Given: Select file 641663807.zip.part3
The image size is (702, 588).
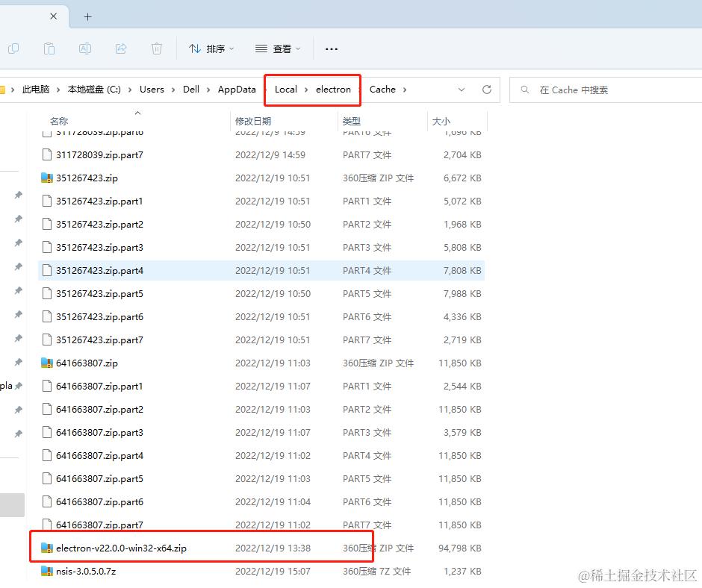Looking at the screenshot, I should (261, 432).
